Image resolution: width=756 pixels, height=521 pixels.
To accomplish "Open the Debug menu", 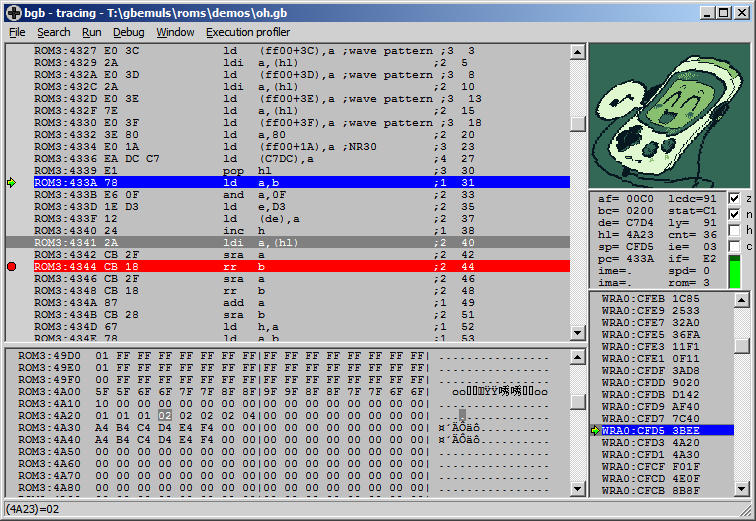I will pos(128,32).
